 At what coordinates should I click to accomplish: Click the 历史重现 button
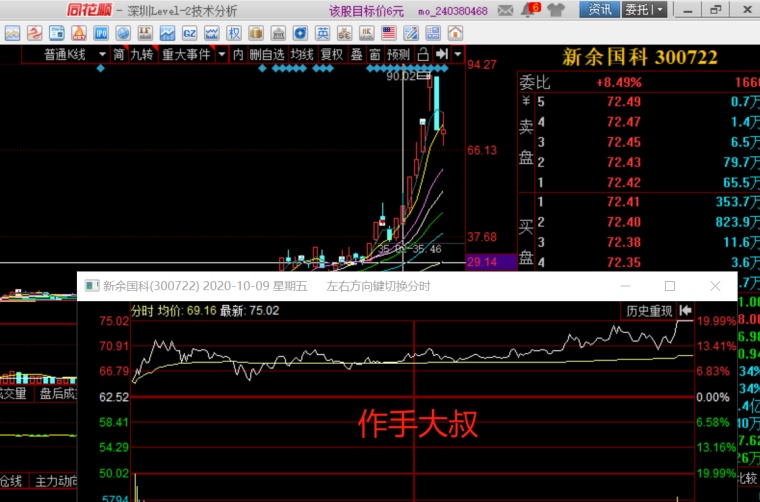coord(649,311)
